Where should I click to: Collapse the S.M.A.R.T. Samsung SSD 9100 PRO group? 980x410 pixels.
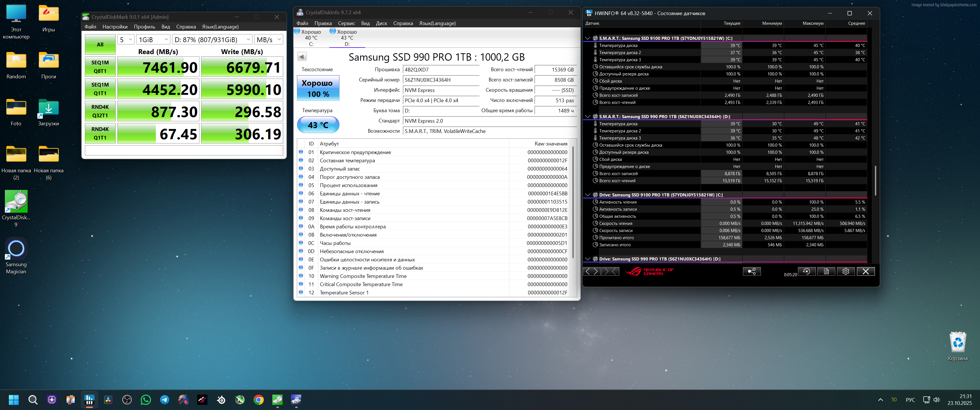[x=588, y=38]
